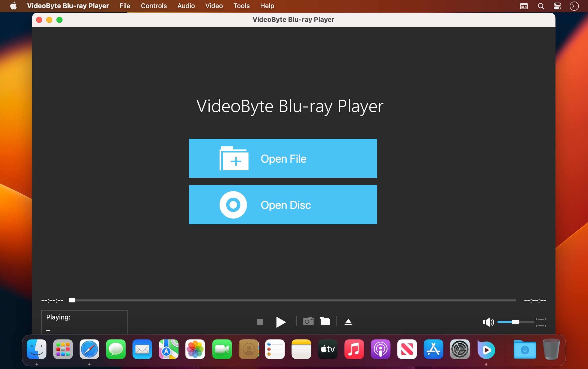
Task: Expand the Tools menu
Action: pos(241,6)
